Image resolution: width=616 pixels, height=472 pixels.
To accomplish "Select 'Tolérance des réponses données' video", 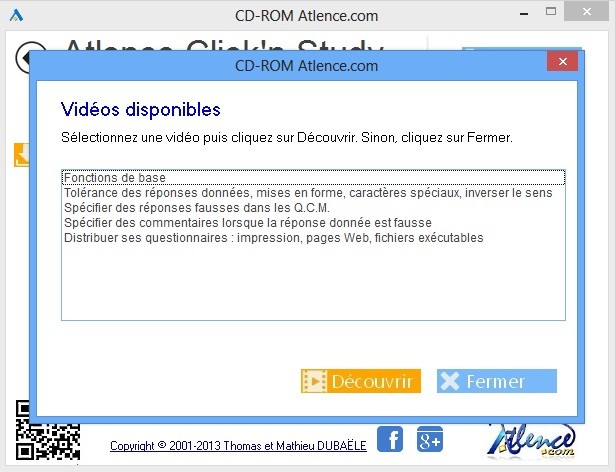I will [313, 193].
